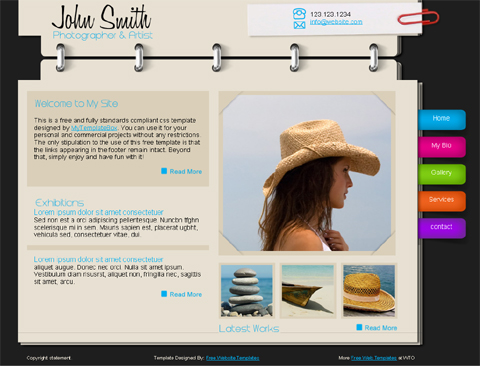Image resolution: width=480 pixels, height=366 pixels.
Task: Follow the MyTemplateBox link
Action: coord(94,128)
